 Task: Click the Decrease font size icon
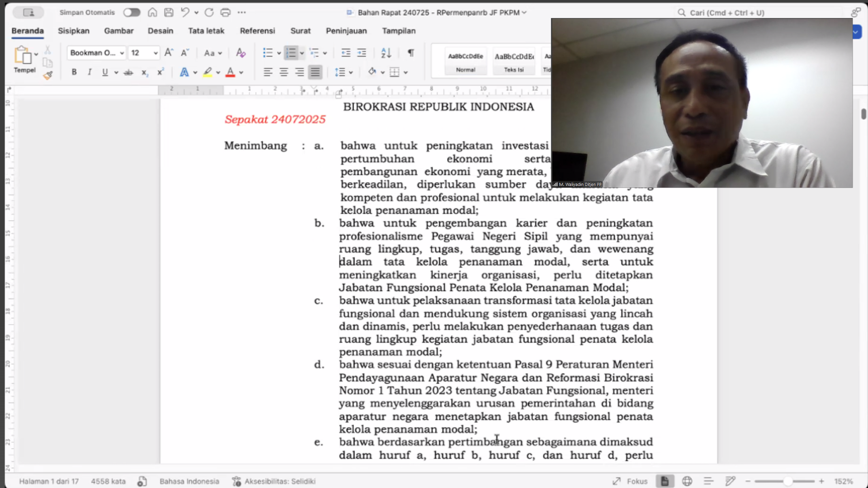click(x=185, y=53)
